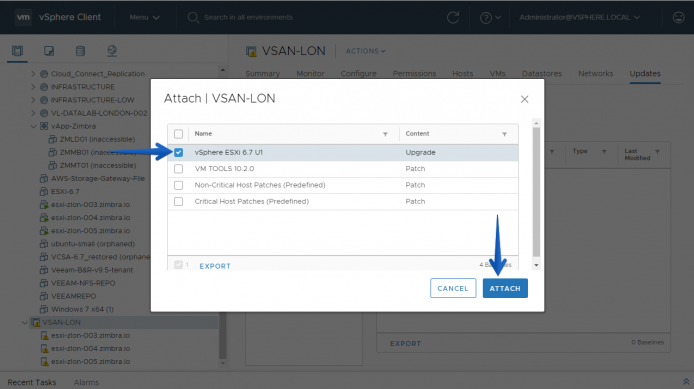
Task: Click the search magnifier icon
Action: (193, 18)
